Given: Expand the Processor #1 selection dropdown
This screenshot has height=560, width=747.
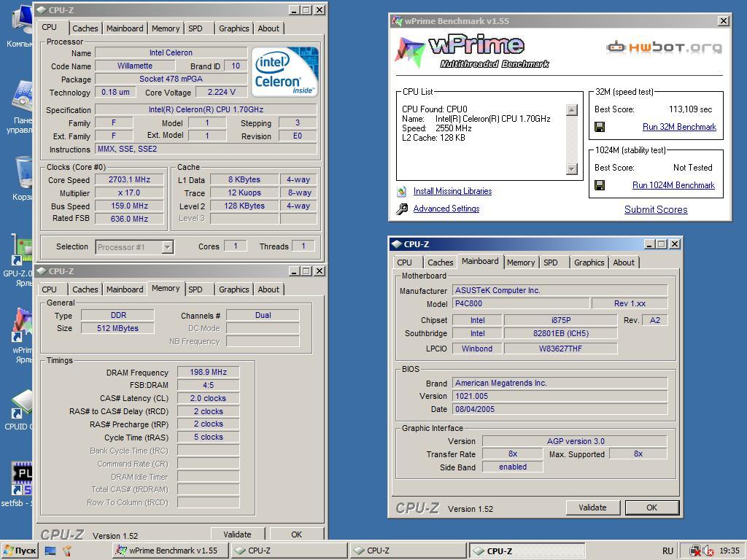Looking at the screenshot, I should pos(167,247).
